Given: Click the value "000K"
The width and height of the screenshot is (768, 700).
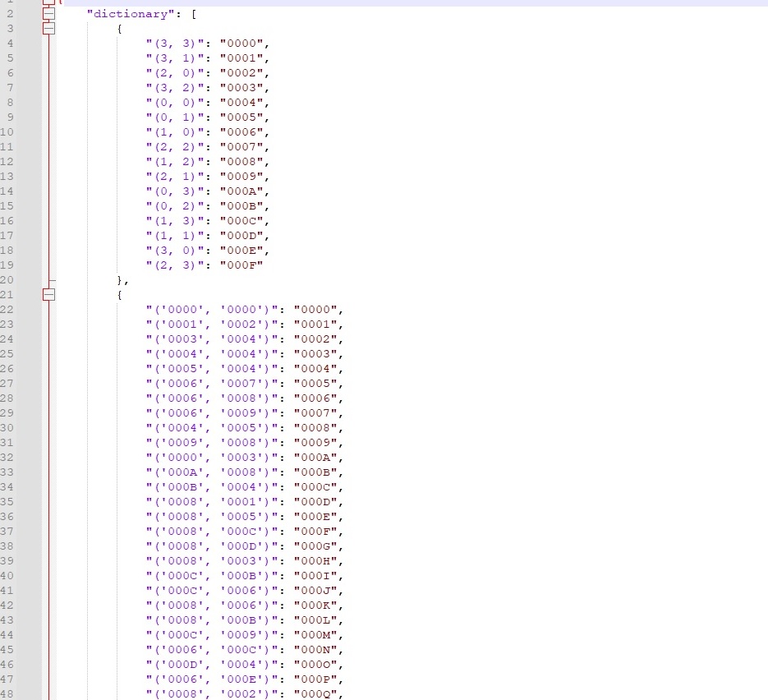Looking at the screenshot, I should pyautogui.click(x=315, y=606).
